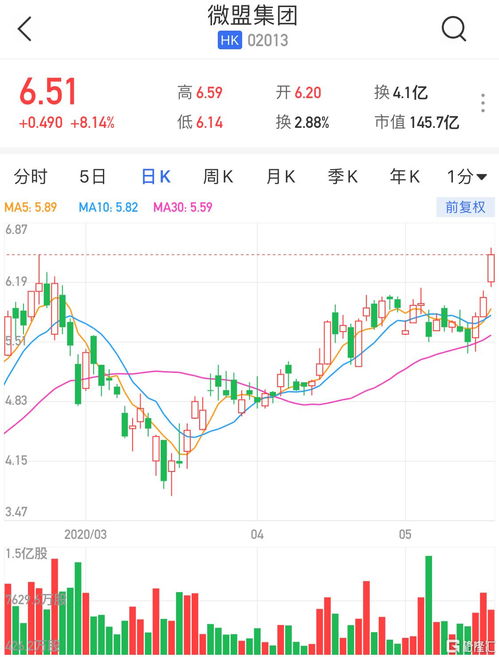Select the 周K chart tab
The width and height of the screenshot is (499, 657).
[218, 176]
